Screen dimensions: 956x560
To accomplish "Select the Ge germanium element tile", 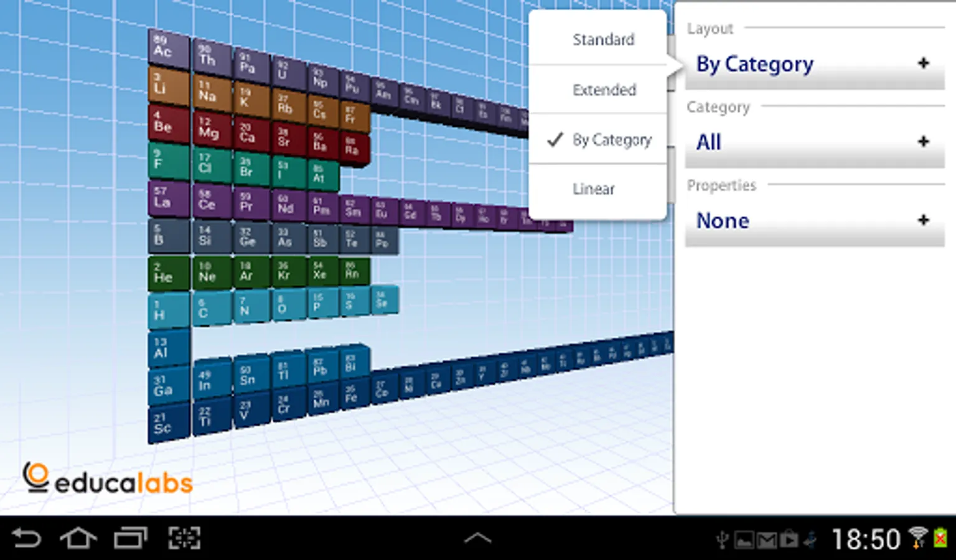I will coord(251,238).
